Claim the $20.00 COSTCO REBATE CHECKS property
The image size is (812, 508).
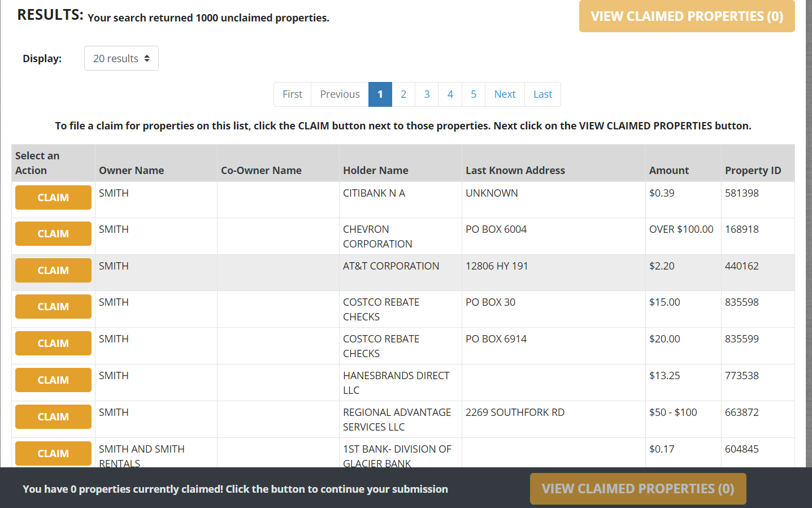[53, 343]
